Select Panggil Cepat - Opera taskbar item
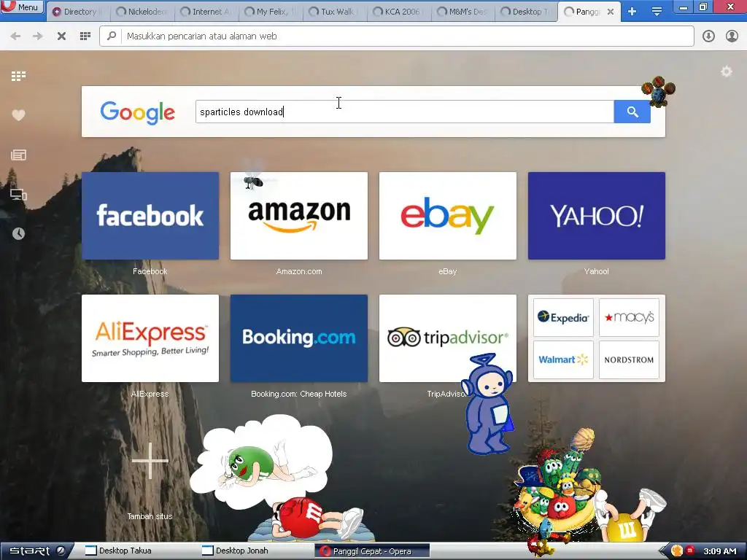Image resolution: width=747 pixels, height=560 pixels. tap(371, 551)
